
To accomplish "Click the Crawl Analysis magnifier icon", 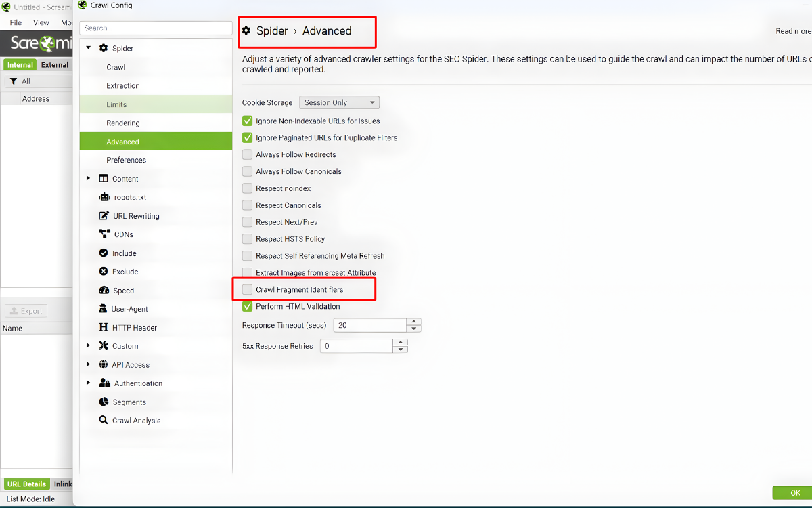I will coord(104,421).
